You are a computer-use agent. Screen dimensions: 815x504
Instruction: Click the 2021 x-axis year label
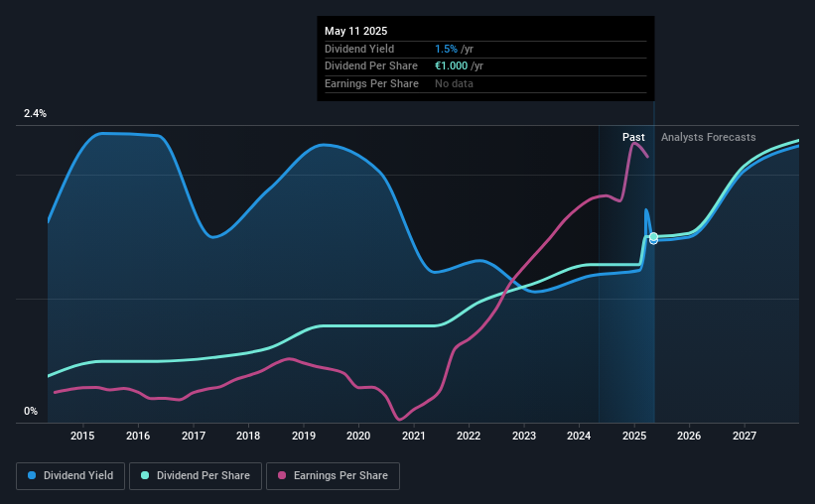[x=414, y=436]
